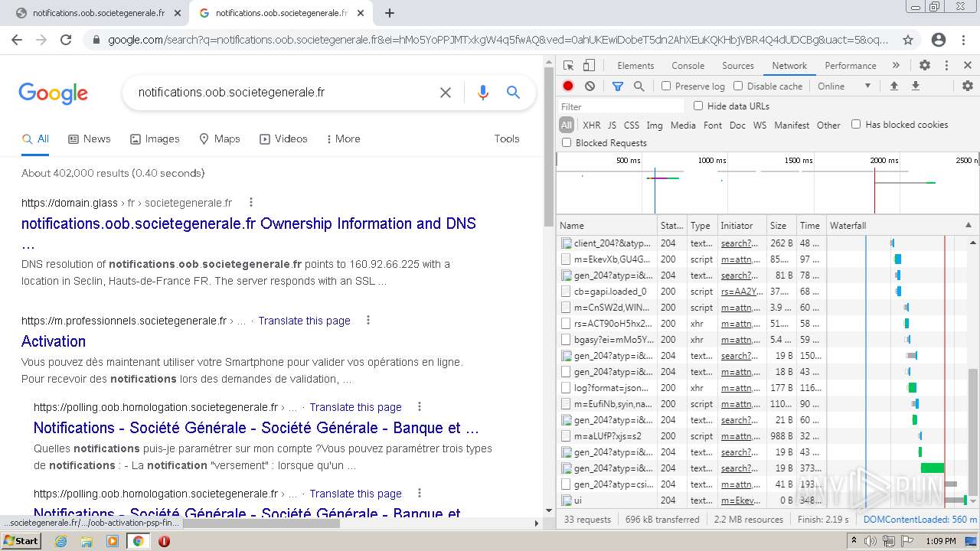Reload the page in Chrome
This screenshot has width=980, height=551.
[66, 40]
